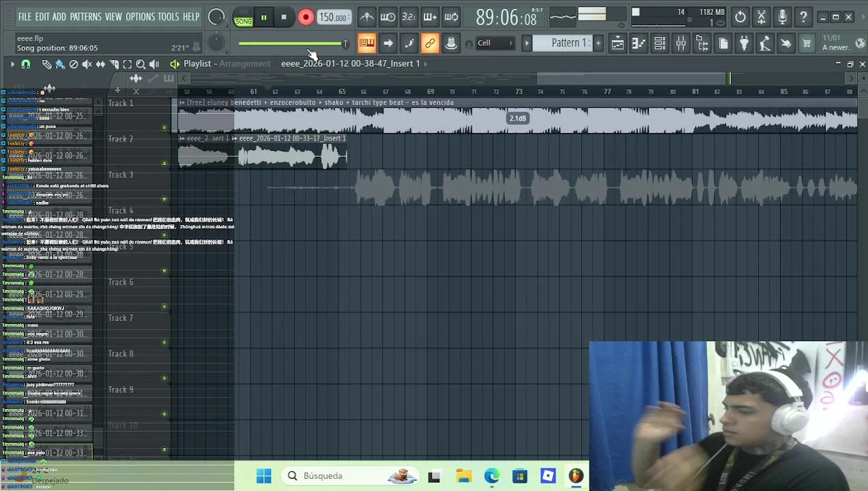
Task: Pause playback with the pause button
Action: [x=263, y=17]
